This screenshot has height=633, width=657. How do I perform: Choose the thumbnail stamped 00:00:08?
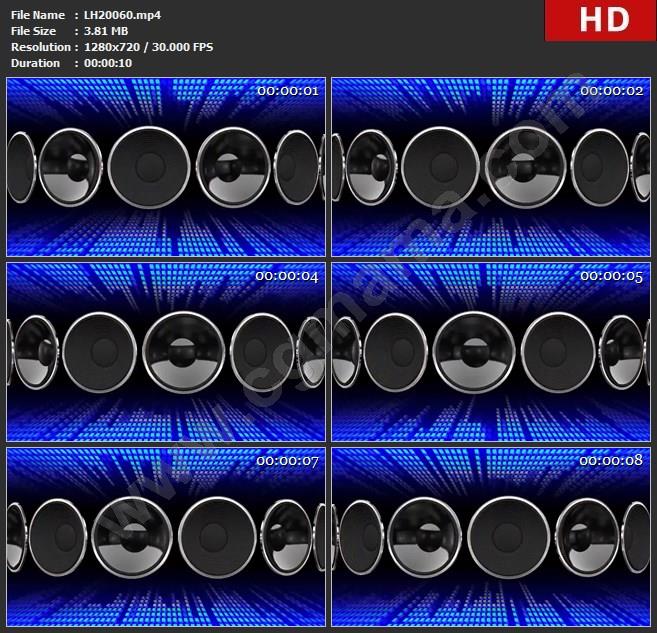[490, 536]
